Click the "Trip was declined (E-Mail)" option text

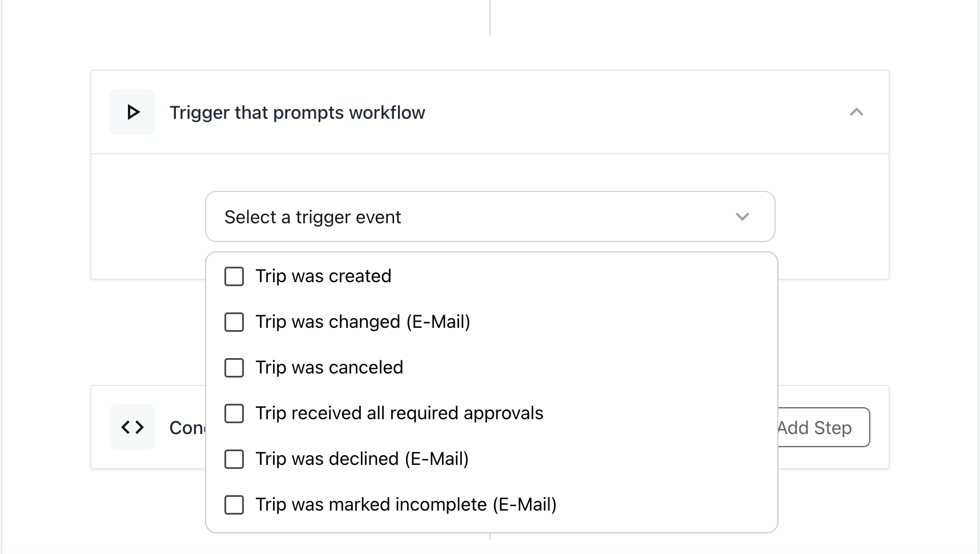362,459
